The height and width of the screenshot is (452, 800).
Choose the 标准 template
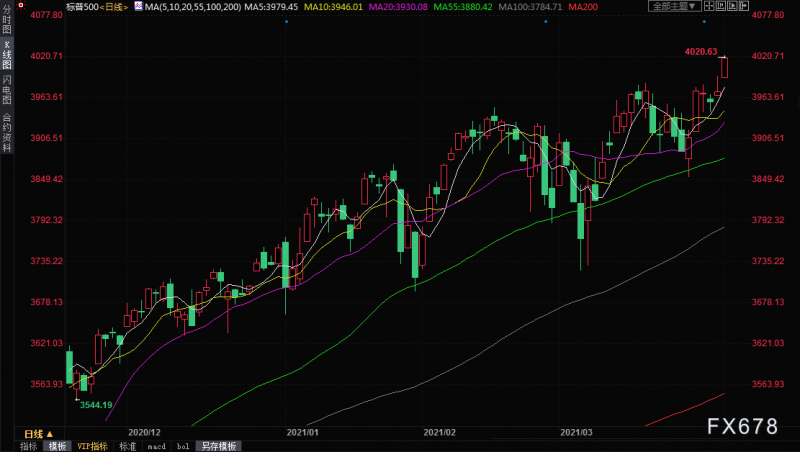(x=128, y=446)
